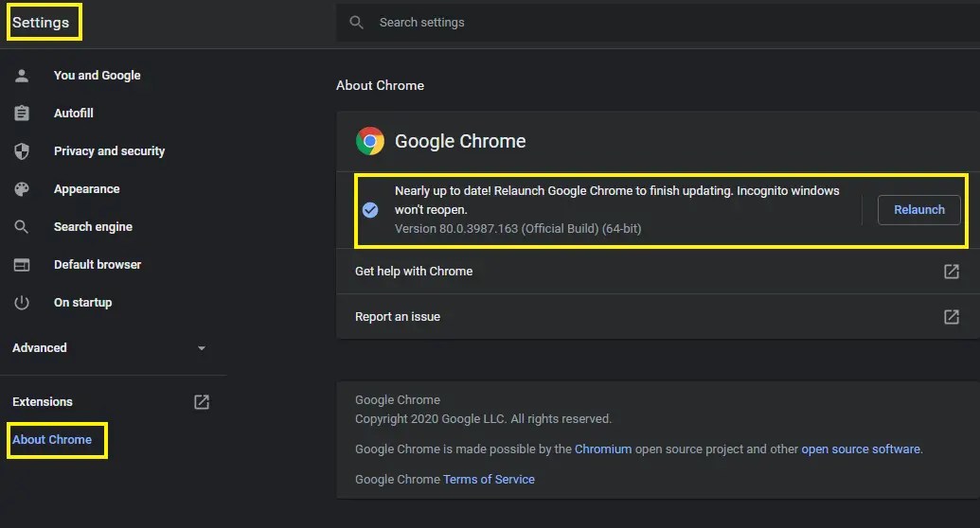
Task: Focus the Search settings input field
Action: (x=657, y=23)
